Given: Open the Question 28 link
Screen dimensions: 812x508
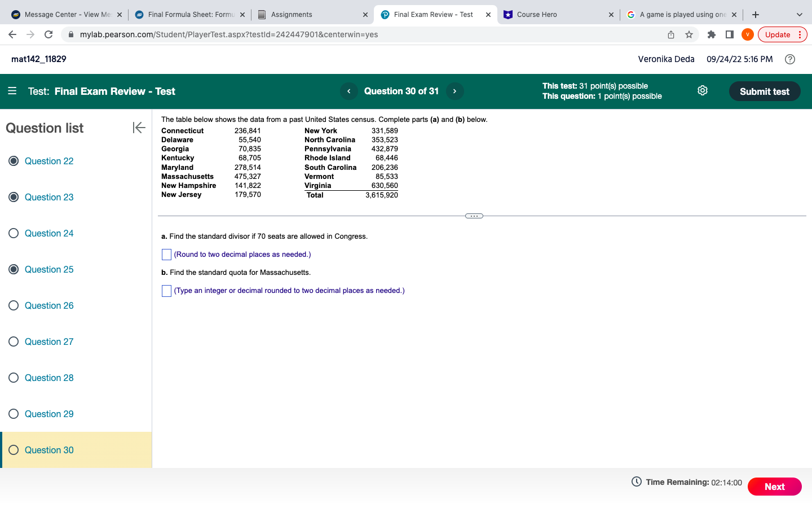Looking at the screenshot, I should tap(49, 378).
